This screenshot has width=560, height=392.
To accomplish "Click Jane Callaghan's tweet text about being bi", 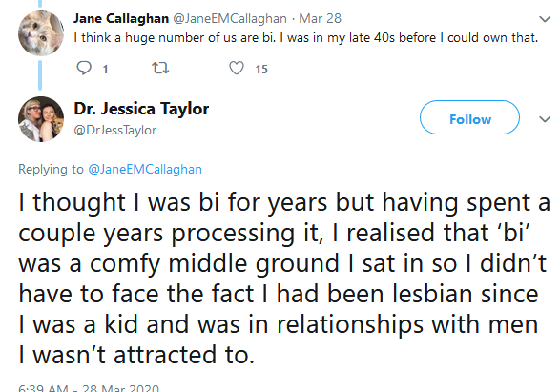I will click(x=305, y=38).
